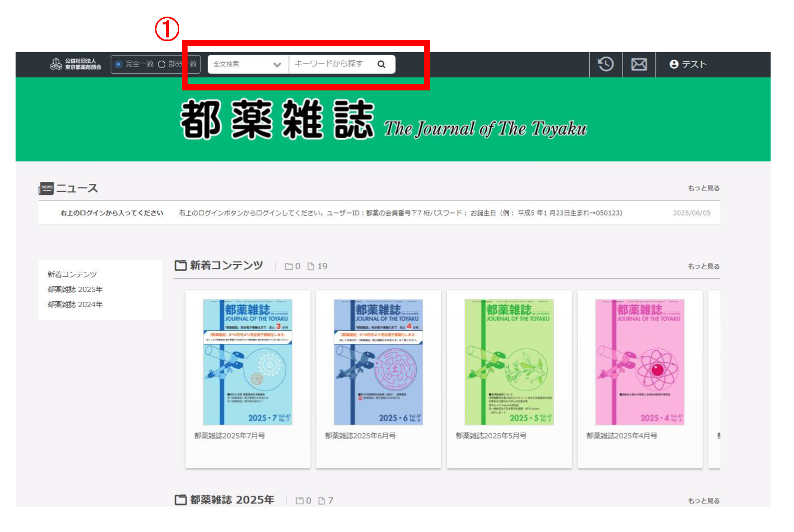Click the 都薬雑誌2025年4月号 title text
This screenshot has width=794, height=532.
pyautogui.click(x=621, y=436)
